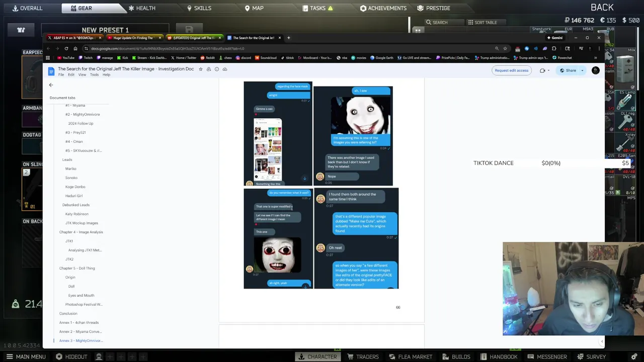Open Conclusion document tab
Image resolution: width=644 pixels, height=362 pixels.
click(68, 313)
